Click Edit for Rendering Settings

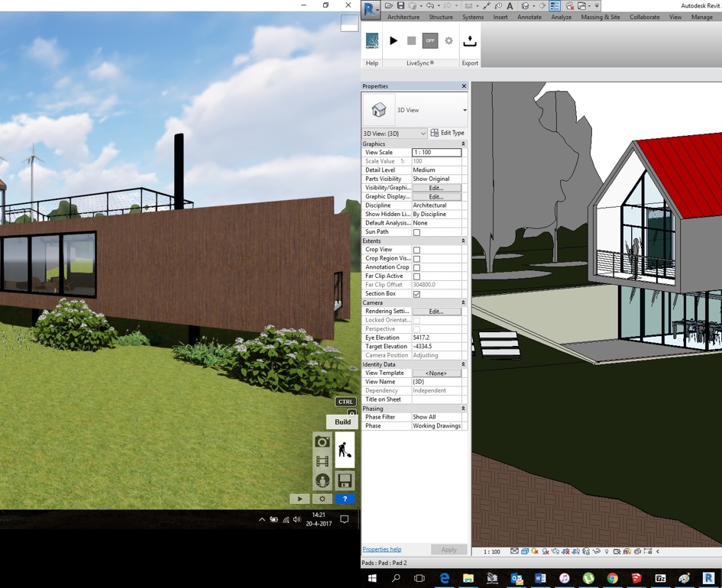coord(436,312)
